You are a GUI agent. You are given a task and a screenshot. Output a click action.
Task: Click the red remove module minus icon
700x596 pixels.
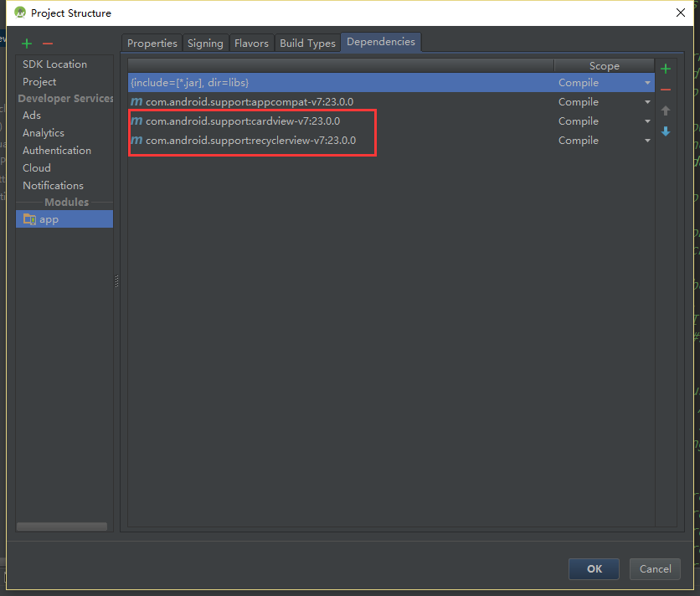(48, 43)
